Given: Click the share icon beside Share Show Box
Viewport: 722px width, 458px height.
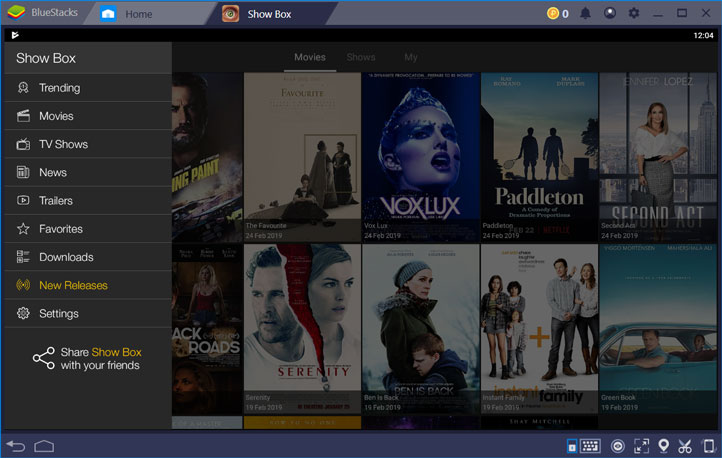Looking at the screenshot, I should [44, 358].
